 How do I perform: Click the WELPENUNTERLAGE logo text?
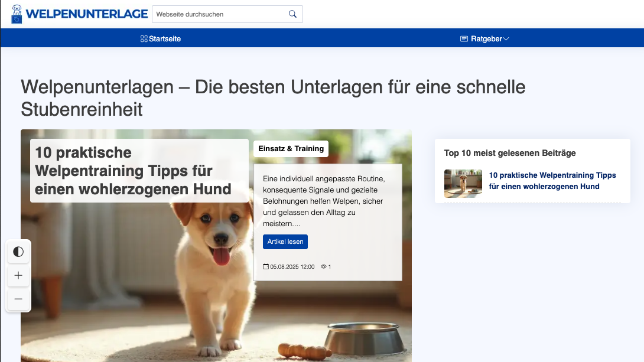87,14
